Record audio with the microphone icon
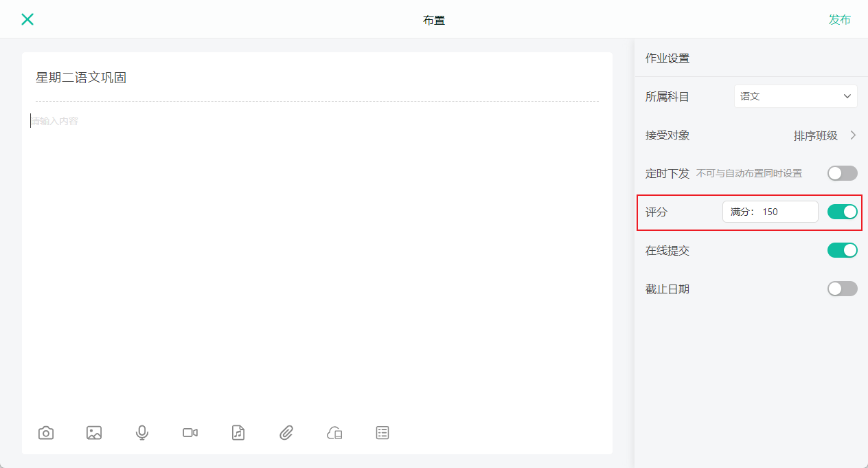 point(142,432)
